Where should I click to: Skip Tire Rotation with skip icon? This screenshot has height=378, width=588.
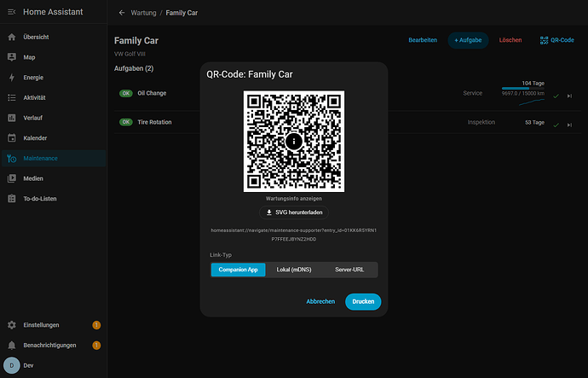(x=569, y=125)
